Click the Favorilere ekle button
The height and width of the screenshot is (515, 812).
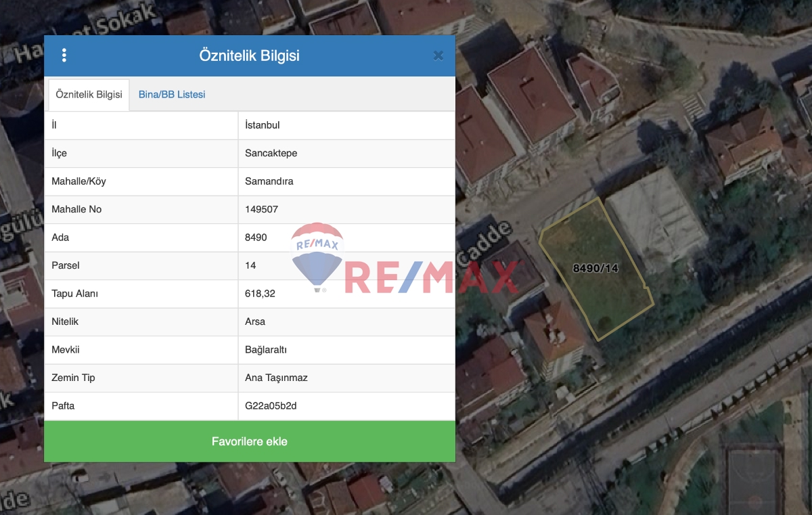click(x=250, y=441)
